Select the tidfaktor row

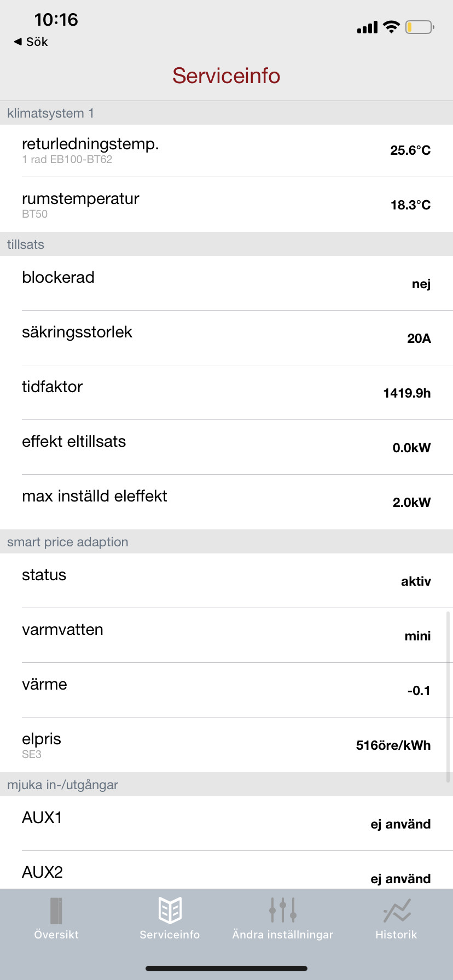tap(226, 393)
